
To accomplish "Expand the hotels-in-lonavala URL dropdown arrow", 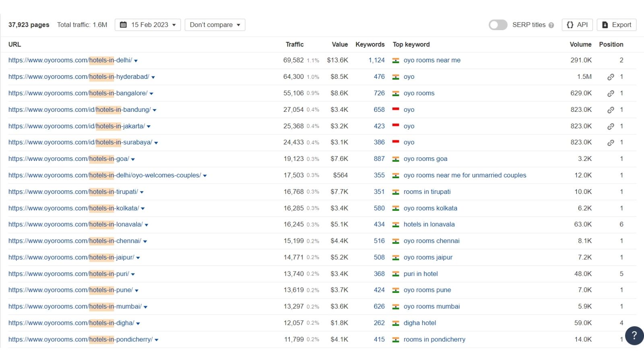I will [147, 225].
